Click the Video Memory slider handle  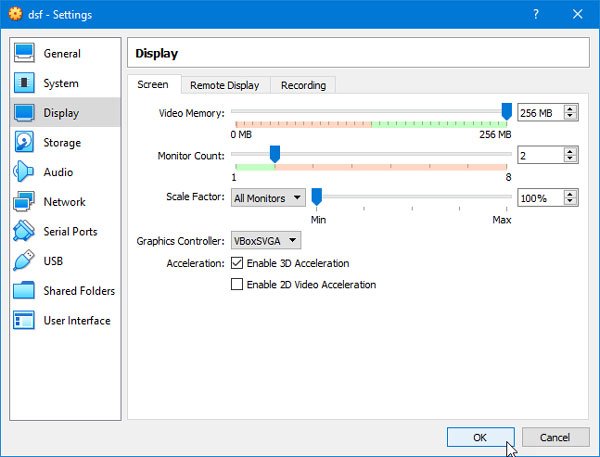(x=507, y=111)
